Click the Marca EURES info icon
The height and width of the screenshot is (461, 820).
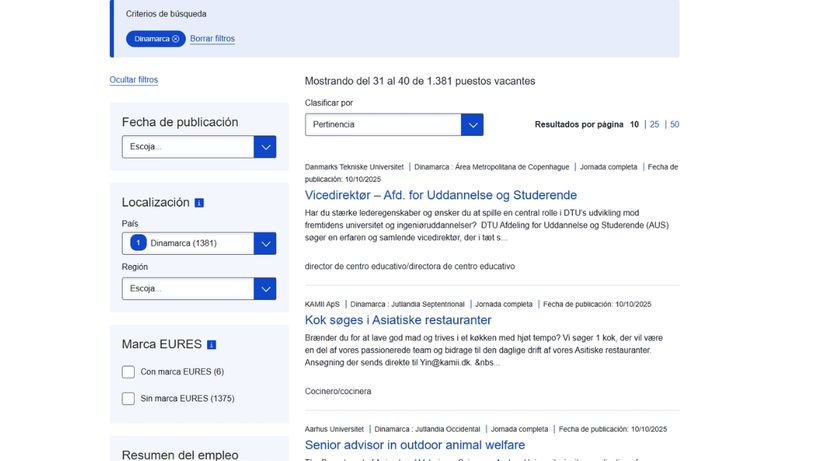[x=211, y=345]
